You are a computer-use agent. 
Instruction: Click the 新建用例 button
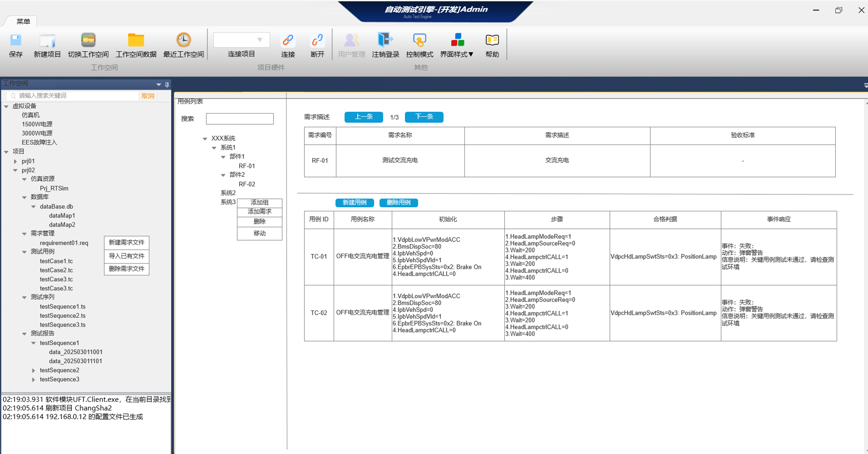354,202
